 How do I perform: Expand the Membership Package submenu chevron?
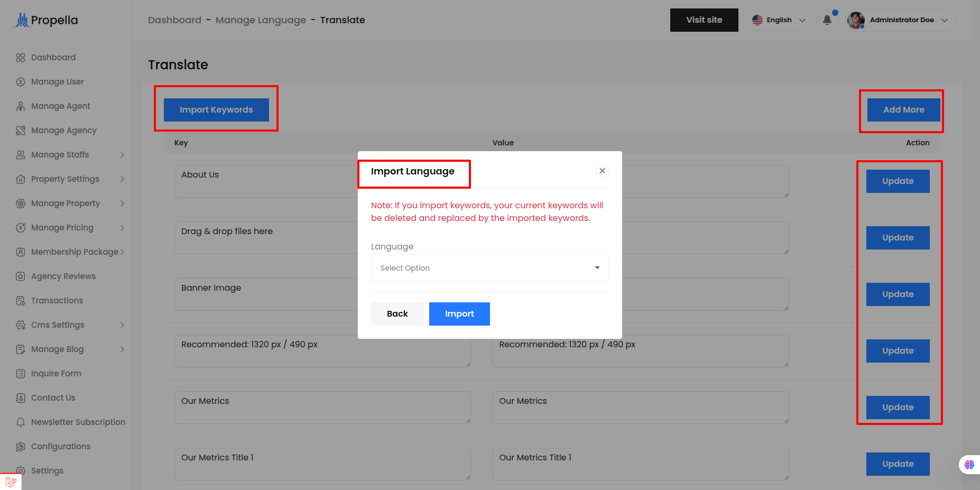click(122, 252)
